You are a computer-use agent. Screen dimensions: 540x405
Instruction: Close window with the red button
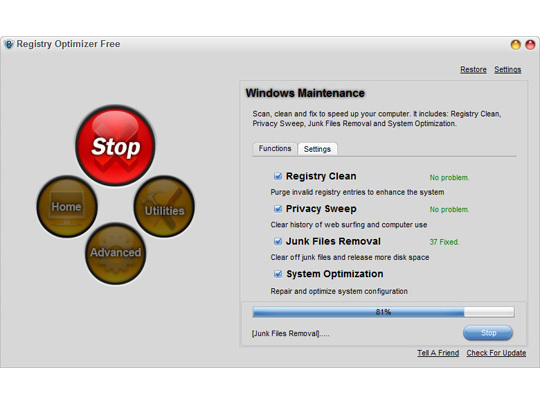click(530, 45)
